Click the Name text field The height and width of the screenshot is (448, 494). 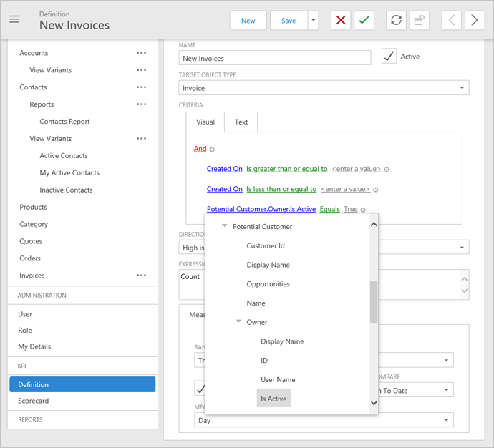pos(275,59)
